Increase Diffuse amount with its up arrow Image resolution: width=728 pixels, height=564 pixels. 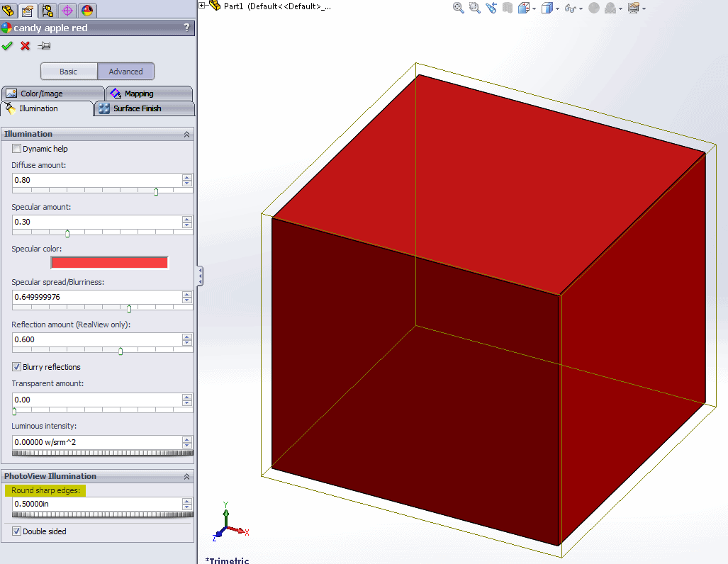[187, 177]
